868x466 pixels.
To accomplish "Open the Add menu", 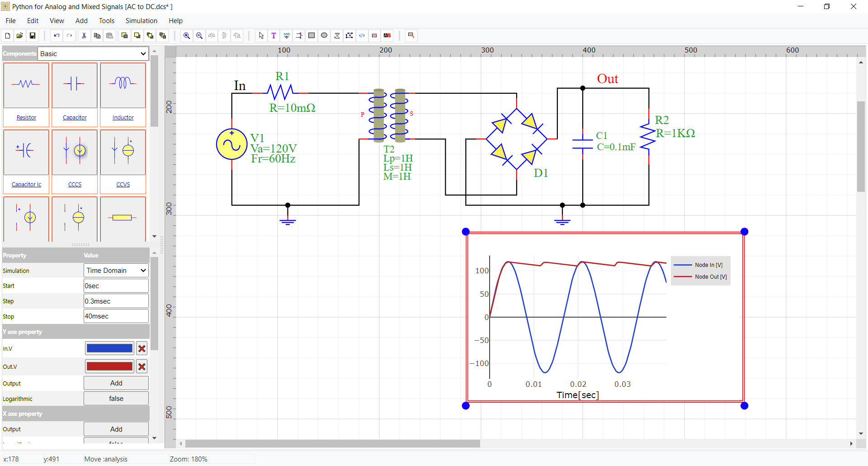I will 81,21.
